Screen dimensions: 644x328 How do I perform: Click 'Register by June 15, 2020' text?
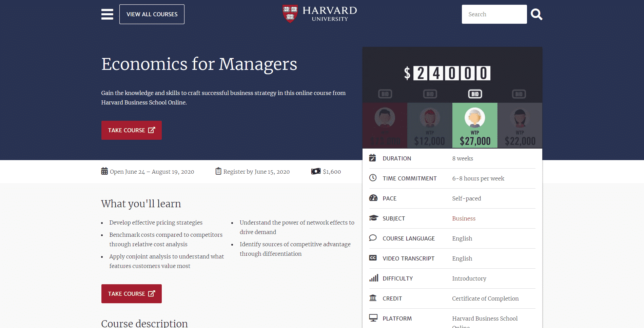256,172
